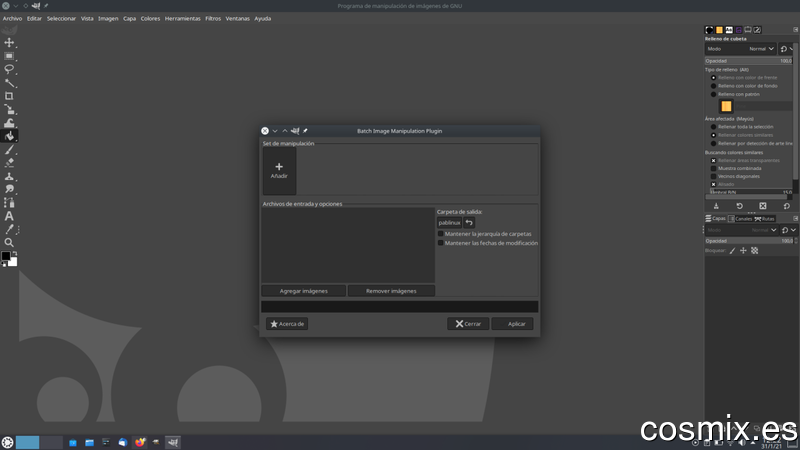This screenshot has height=450, width=800.
Task: Click the Agregar imágenes button
Action: [304, 291]
